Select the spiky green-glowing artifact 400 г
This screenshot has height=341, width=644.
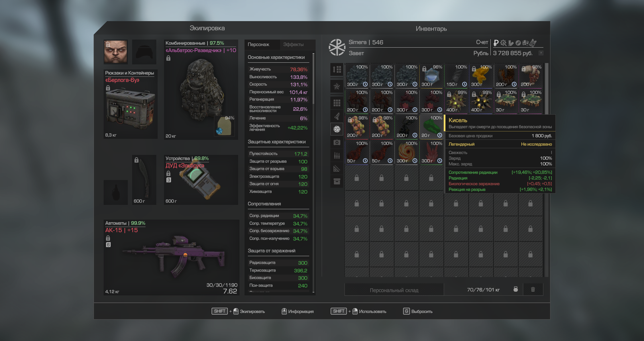pos(456,101)
